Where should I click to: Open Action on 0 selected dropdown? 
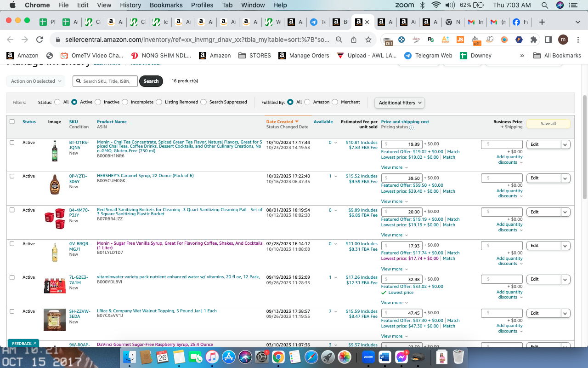(36, 81)
